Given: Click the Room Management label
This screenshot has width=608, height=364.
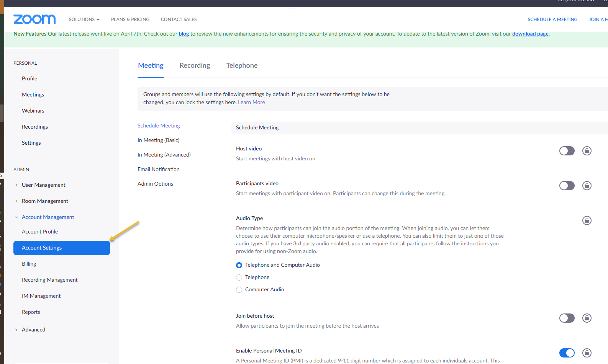Looking at the screenshot, I should click(45, 201).
